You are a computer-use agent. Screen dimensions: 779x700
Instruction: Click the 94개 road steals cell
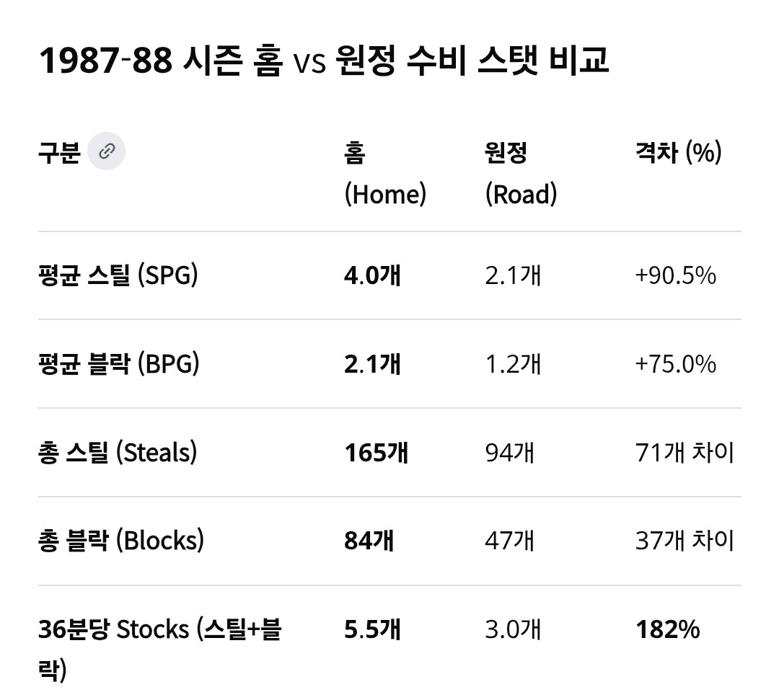509,453
